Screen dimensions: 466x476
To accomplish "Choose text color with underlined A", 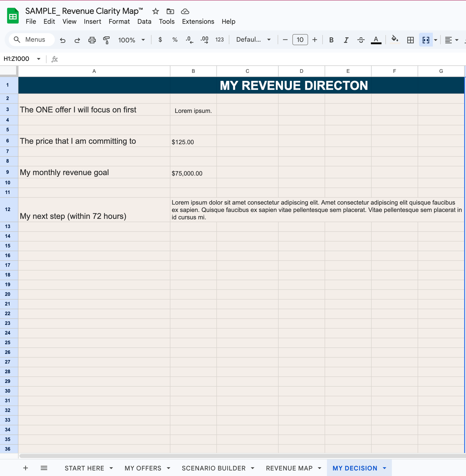I will (376, 40).
